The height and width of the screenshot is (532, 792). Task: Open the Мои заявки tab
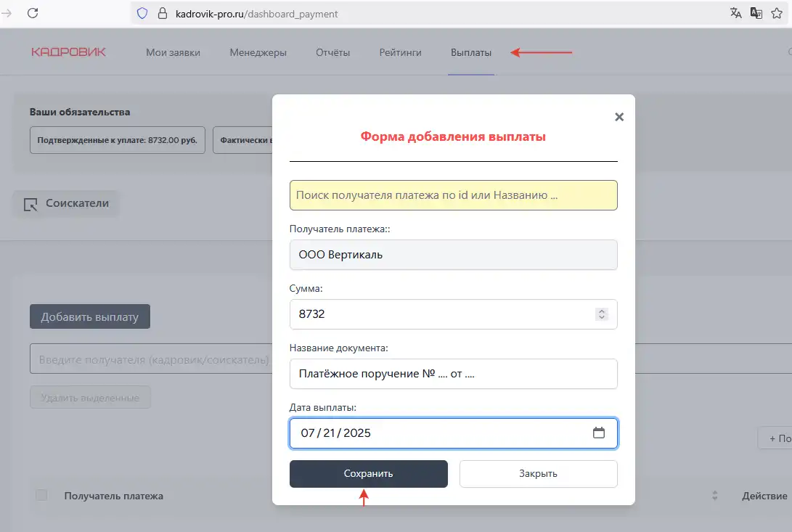173,52
